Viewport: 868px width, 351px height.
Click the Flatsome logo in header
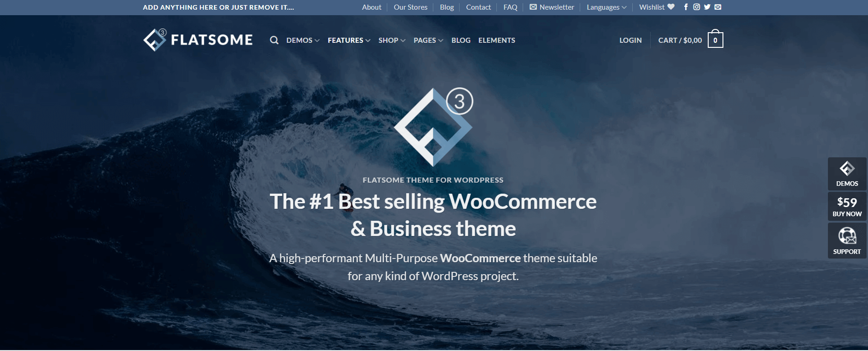(x=198, y=40)
